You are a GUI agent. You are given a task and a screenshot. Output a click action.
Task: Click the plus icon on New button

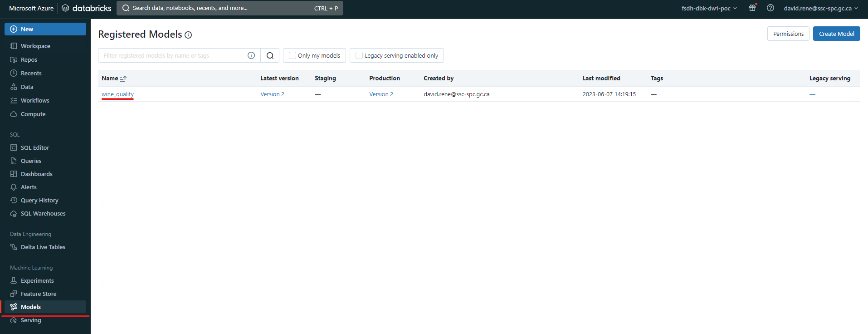tap(14, 29)
